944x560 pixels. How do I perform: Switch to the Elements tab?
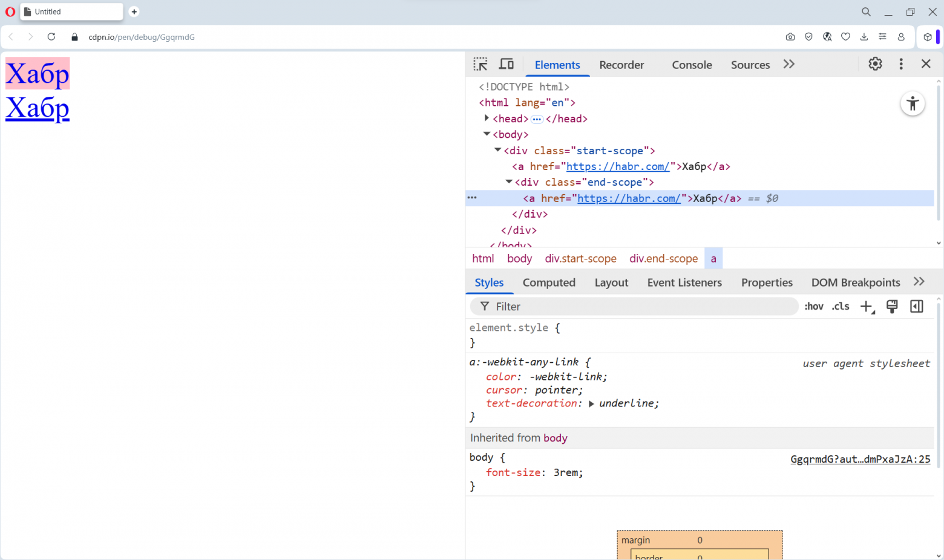[x=557, y=65]
